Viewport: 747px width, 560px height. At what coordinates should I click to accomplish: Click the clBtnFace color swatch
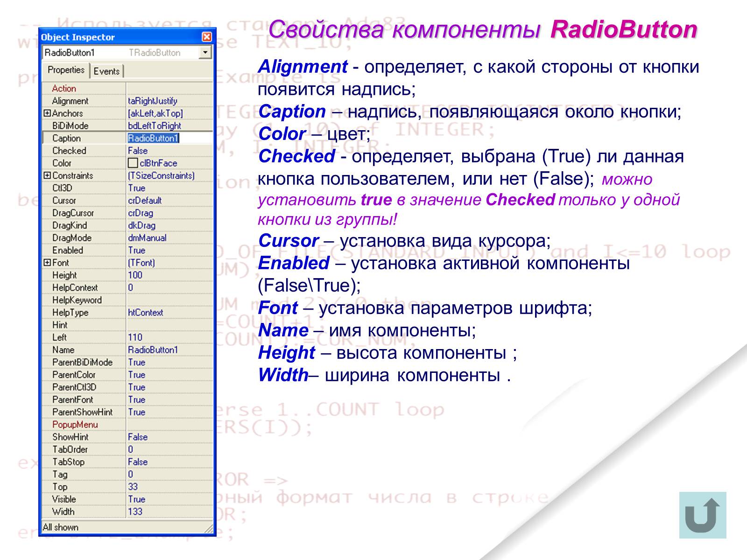(x=133, y=163)
